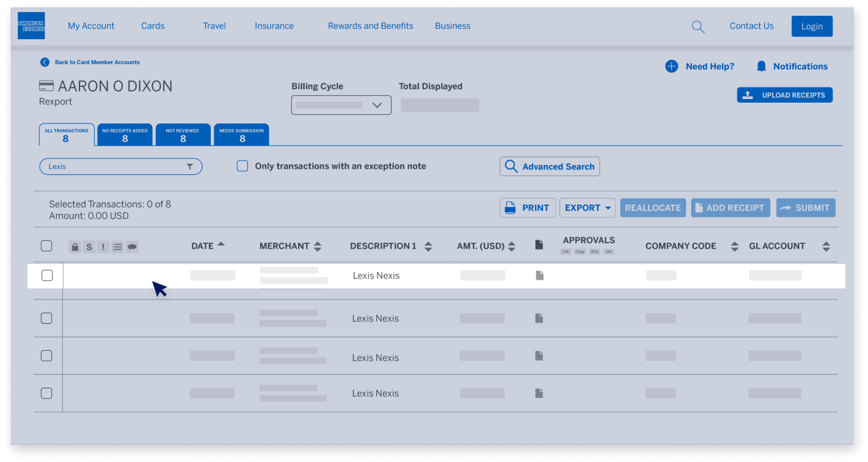Check the select-all checkbox in the table header
Image resolution: width=868 pixels, height=462 pixels.
point(46,246)
